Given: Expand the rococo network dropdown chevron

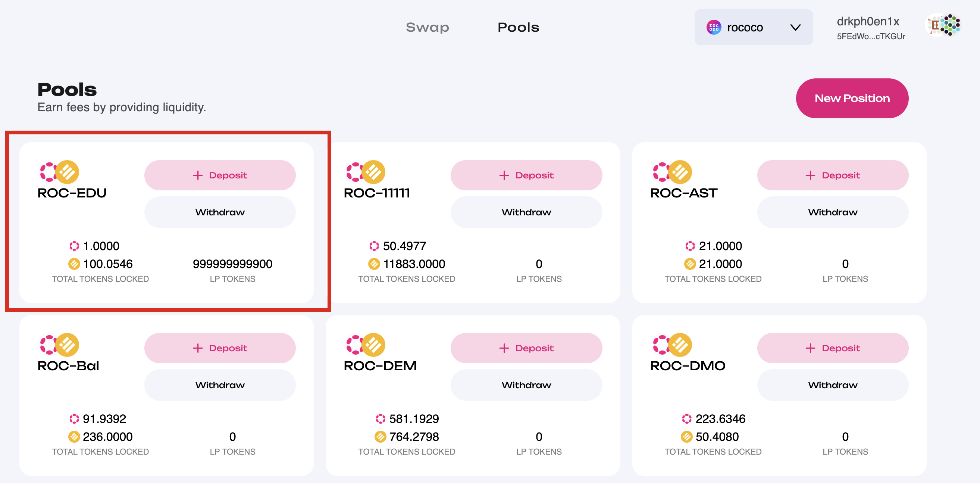Looking at the screenshot, I should [x=795, y=27].
